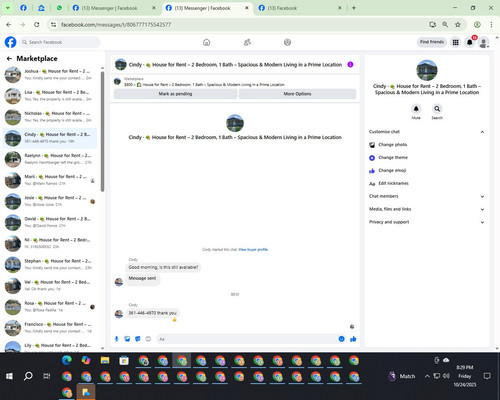Open Marli's House for Rent conversation
This screenshot has width=500, height=400.
[50, 180]
